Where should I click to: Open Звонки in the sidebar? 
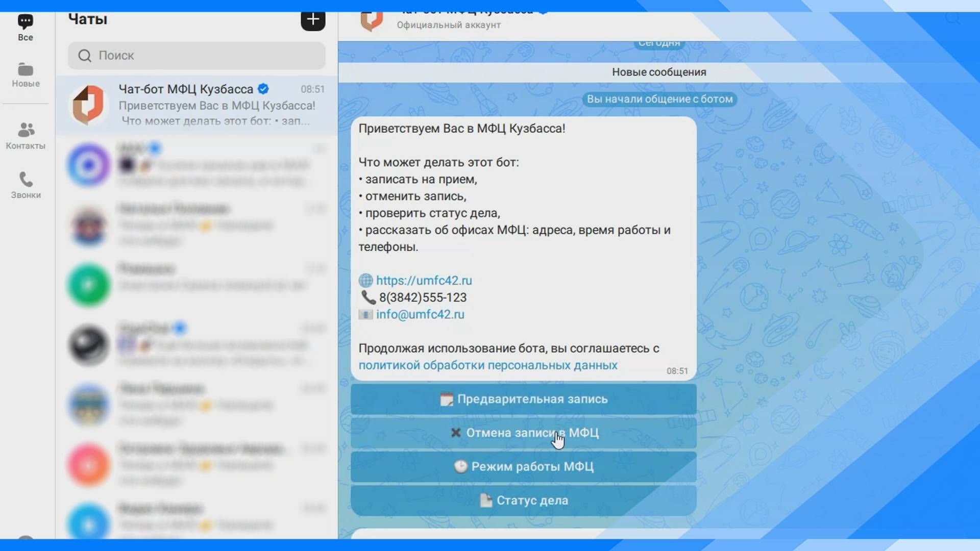pos(26,185)
